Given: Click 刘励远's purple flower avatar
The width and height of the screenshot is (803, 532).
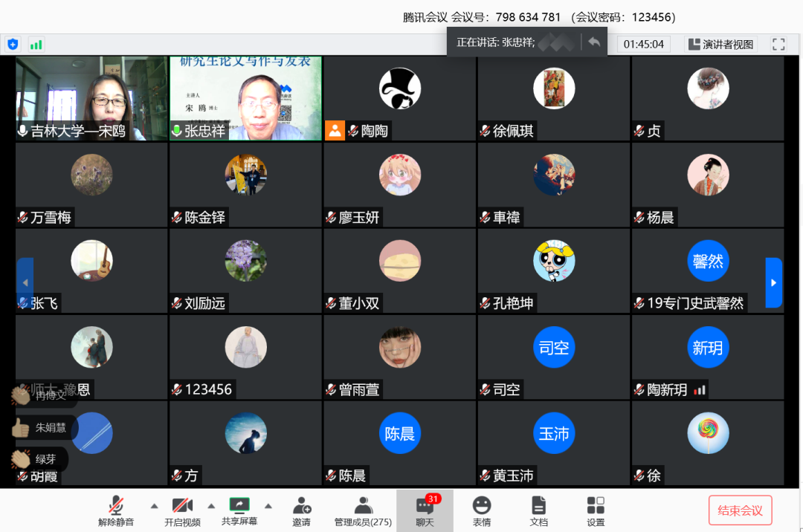Looking at the screenshot, I should (x=246, y=261).
